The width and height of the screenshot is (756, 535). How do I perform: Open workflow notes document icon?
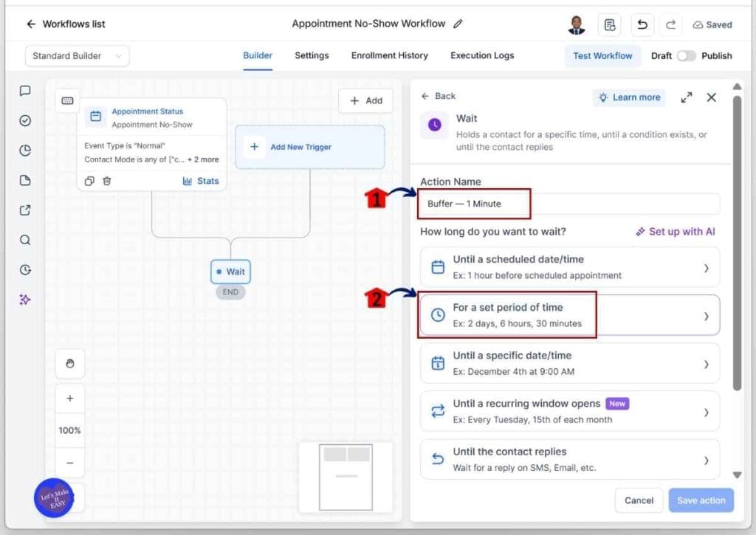coord(609,24)
